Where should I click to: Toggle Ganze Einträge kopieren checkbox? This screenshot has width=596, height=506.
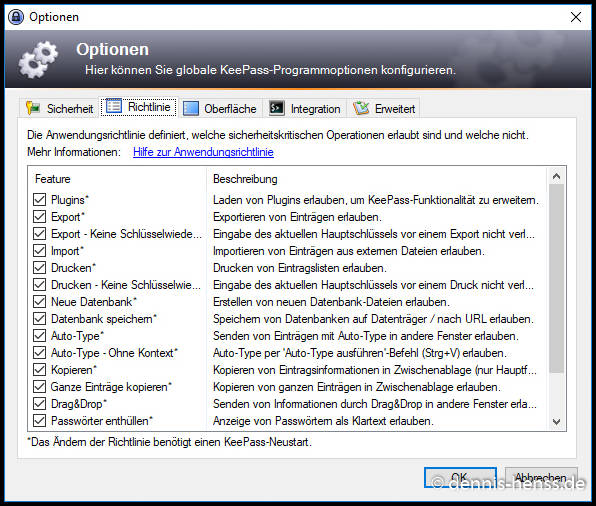[40, 387]
